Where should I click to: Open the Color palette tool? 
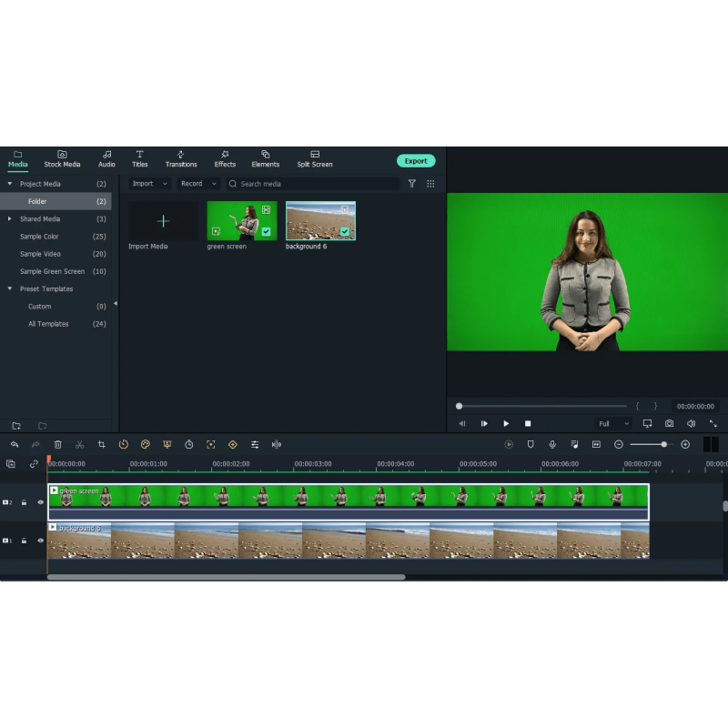pyautogui.click(x=145, y=444)
